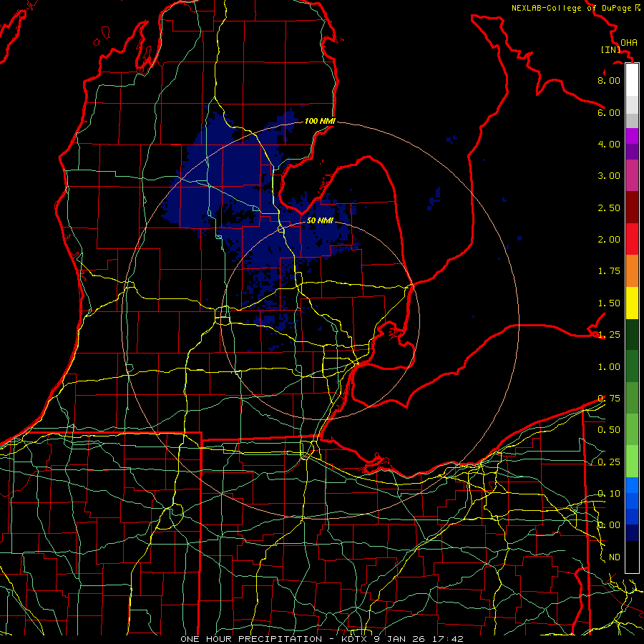Click the 100 NMI range ring label
644x644 pixels.
(320, 121)
